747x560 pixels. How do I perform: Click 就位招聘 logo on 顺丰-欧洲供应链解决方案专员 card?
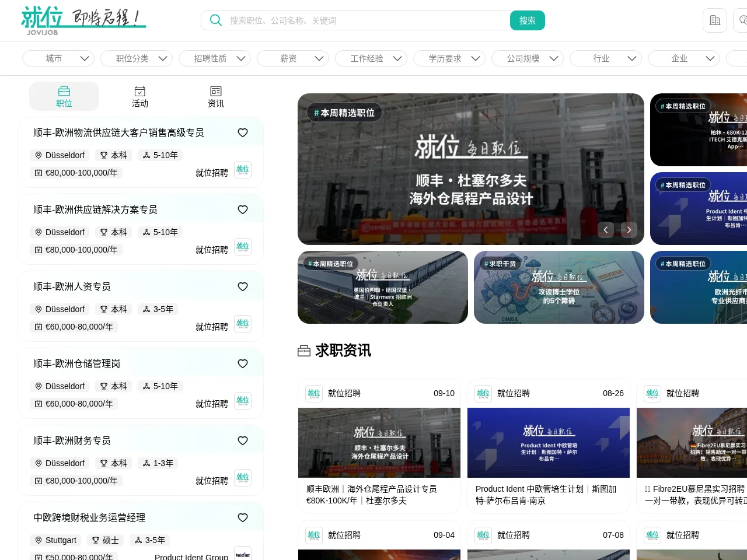(x=243, y=247)
